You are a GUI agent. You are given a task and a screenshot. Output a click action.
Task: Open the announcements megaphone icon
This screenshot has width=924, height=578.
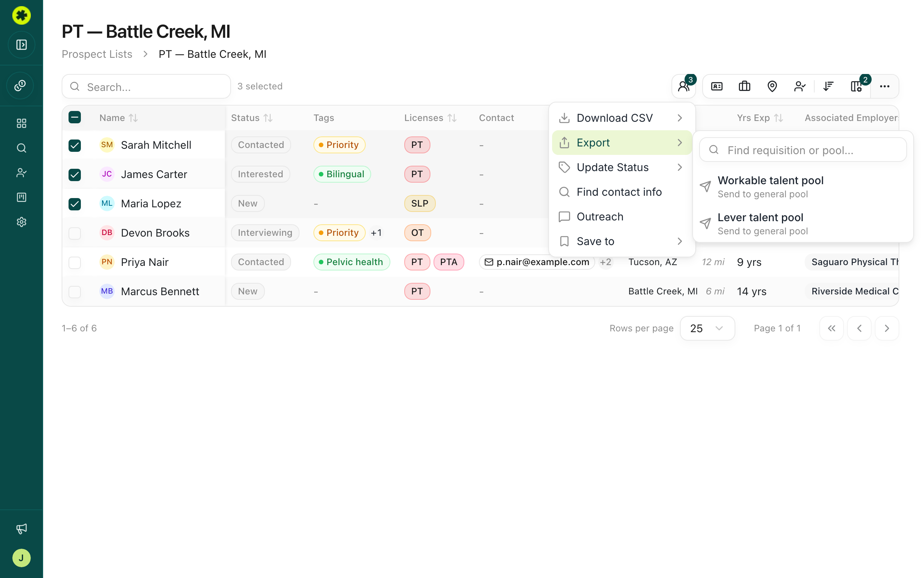click(22, 529)
